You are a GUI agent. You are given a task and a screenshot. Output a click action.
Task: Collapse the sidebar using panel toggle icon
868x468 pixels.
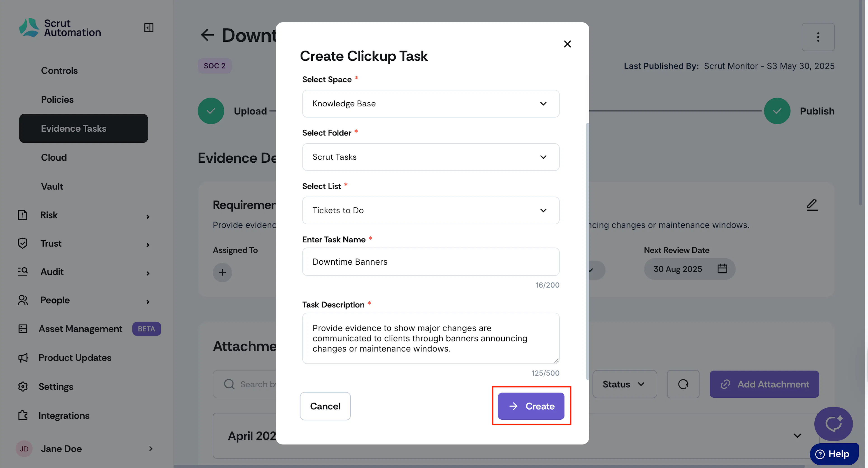click(149, 28)
